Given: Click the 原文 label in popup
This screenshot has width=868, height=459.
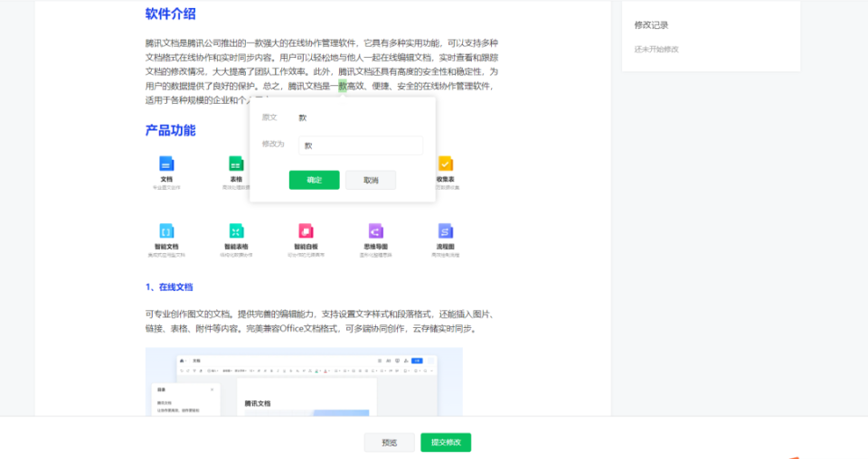Looking at the screenshot, I should pyautogui.click(x=269, y=117).
